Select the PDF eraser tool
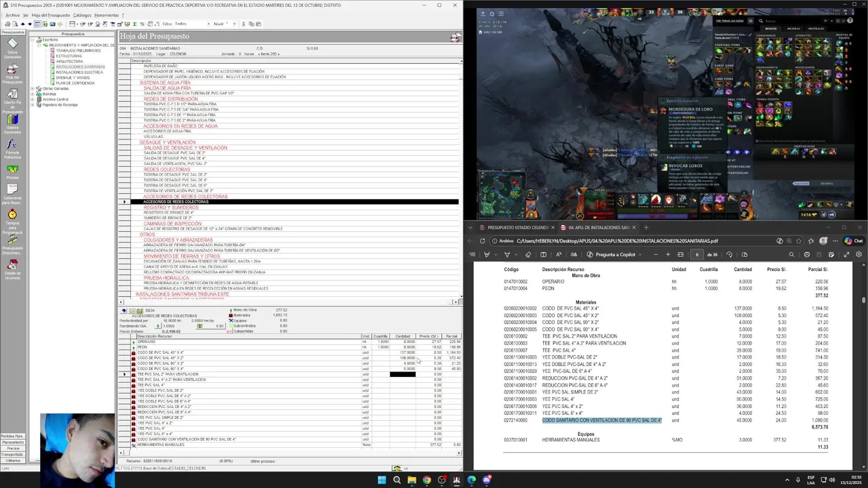Viewport: 868px width, 488px height. pos(528,254)
